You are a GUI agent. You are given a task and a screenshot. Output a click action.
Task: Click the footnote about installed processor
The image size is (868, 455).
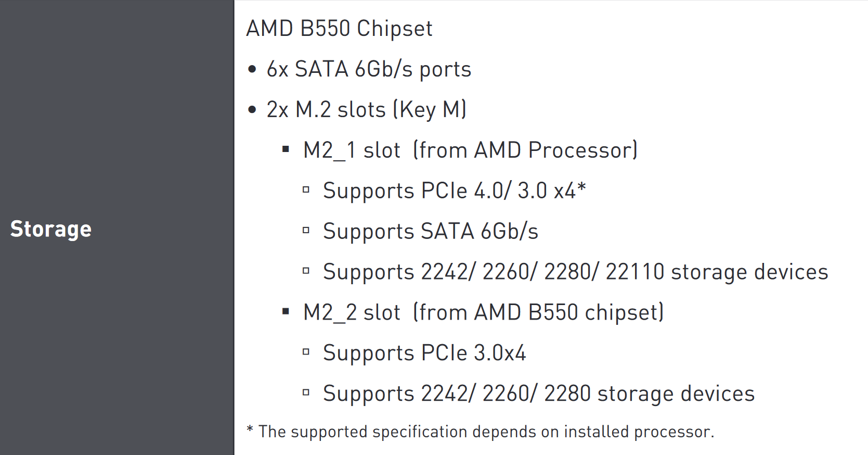point(481,432)
